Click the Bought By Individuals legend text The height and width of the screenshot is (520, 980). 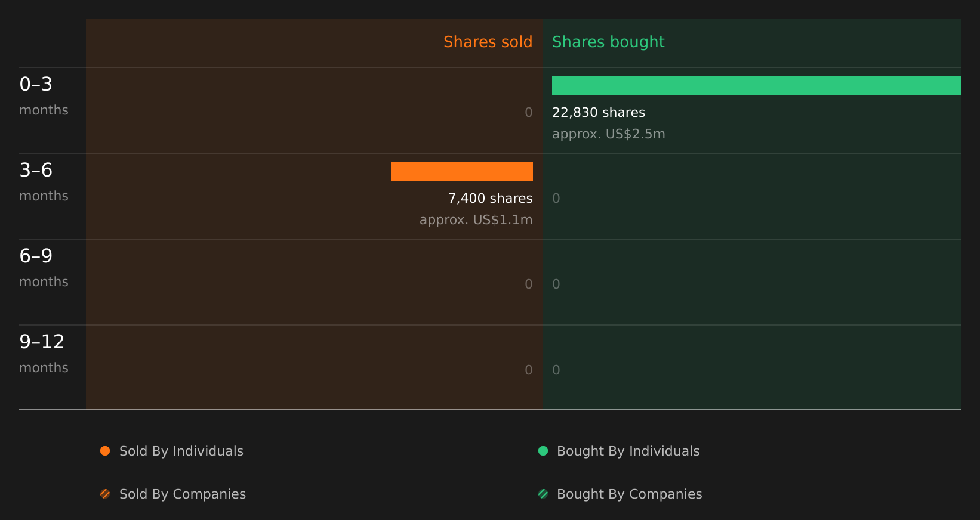coord(628,451)
